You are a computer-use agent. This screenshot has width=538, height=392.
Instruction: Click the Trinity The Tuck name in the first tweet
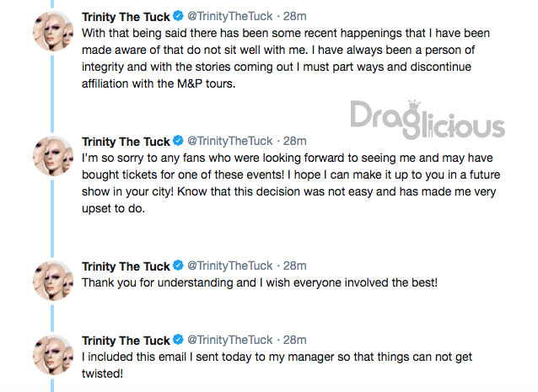(x=126, y=17)
